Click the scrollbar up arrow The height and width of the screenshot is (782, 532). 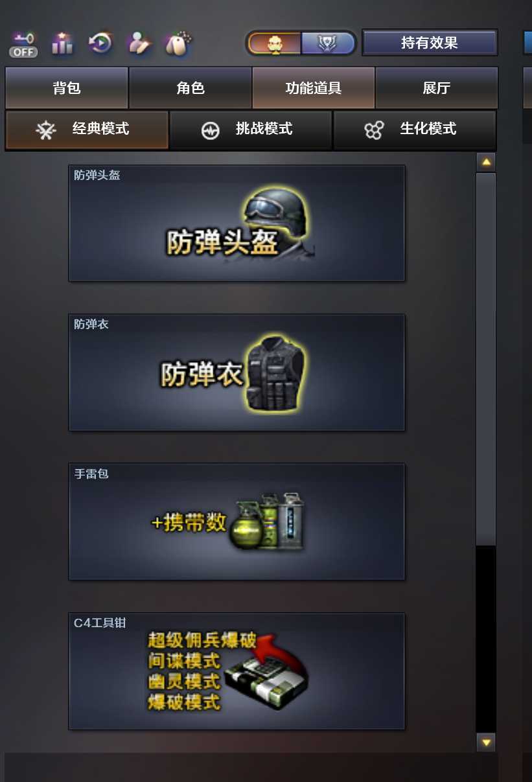click(486, 162)
